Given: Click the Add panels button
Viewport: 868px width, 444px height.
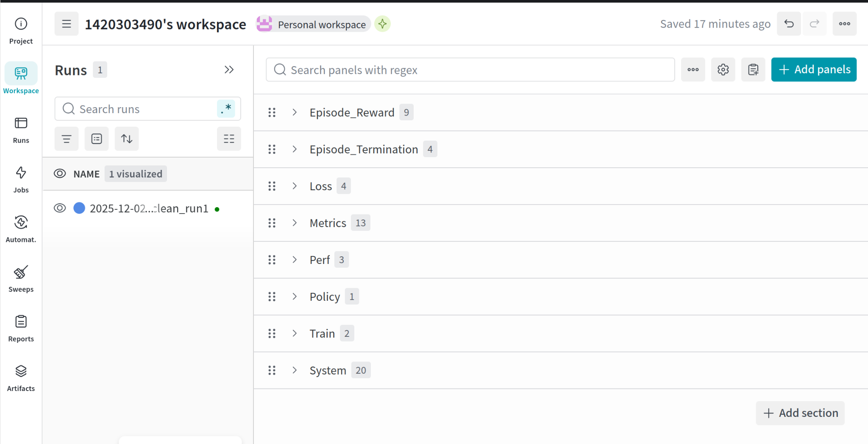Looking at the screenshot, I should pos(814,69).
